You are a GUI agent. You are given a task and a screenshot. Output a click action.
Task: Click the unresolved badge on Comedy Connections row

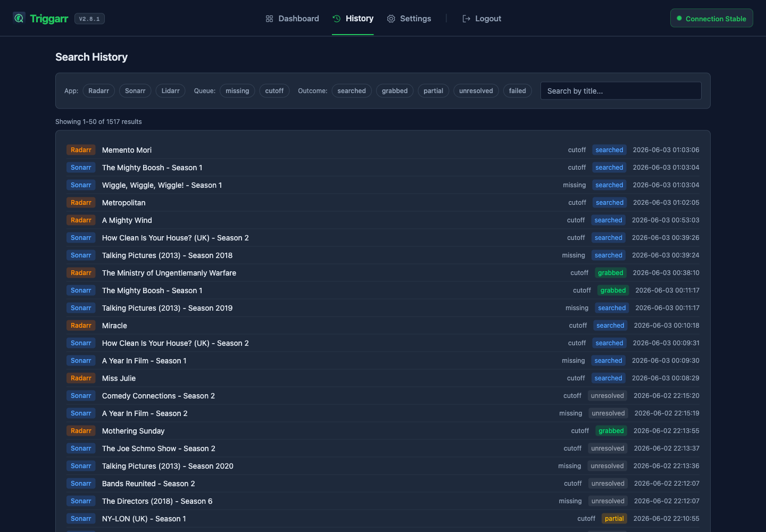[607, 396]
